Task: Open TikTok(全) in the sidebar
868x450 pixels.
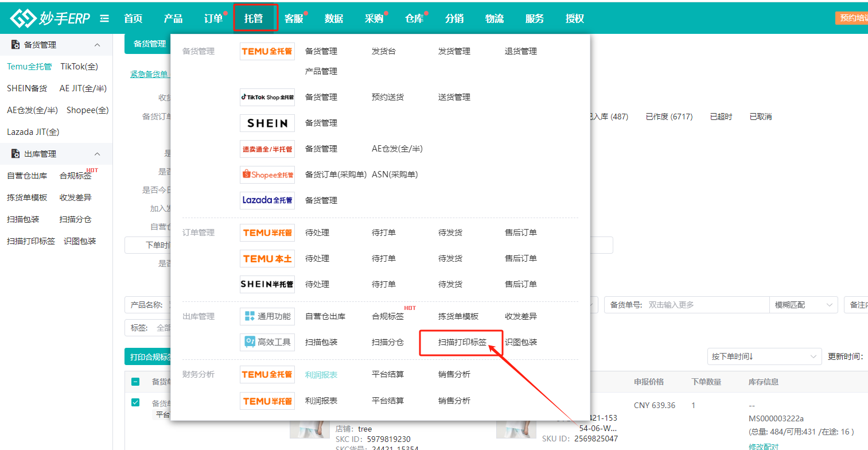Action: coord(79,67)
